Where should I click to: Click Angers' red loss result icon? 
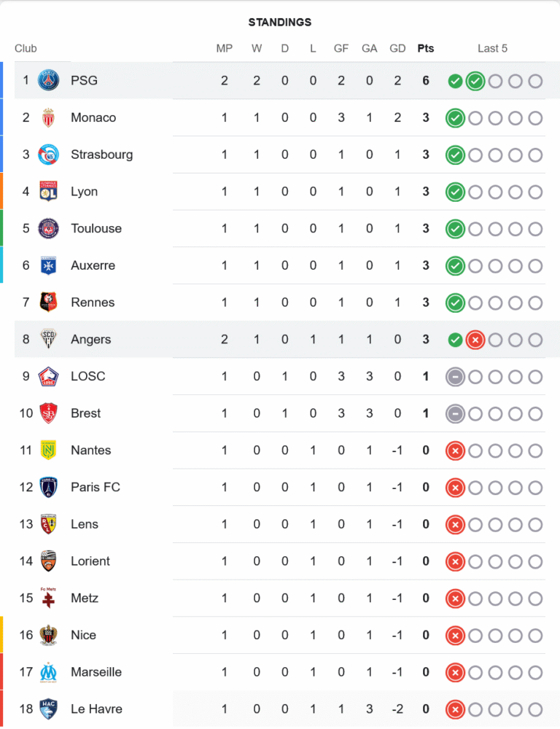(x=475, y=340)
